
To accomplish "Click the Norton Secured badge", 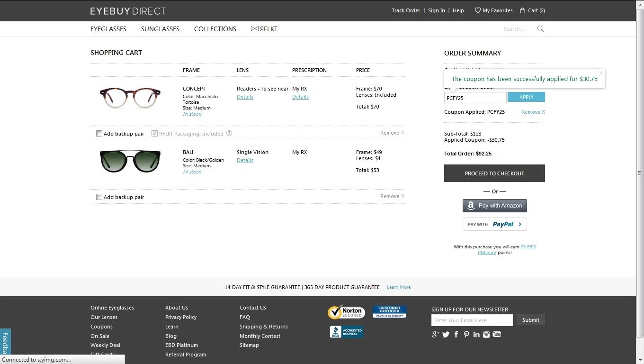I will point(346,312).
